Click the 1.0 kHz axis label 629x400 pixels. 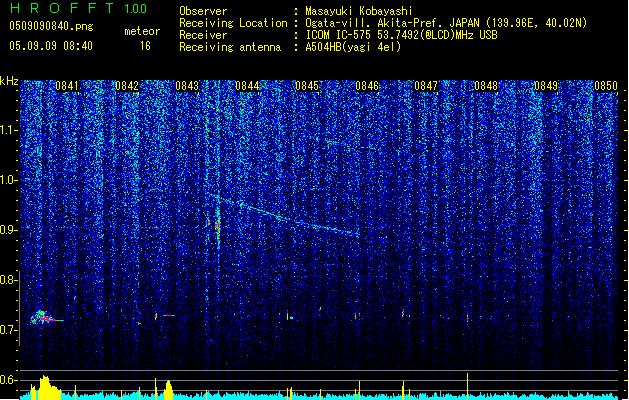click(x=9, y=180)
